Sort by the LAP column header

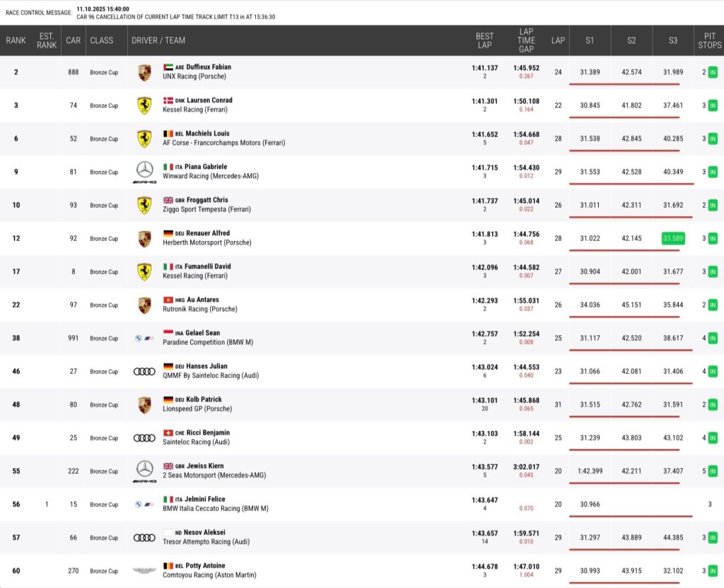558,40
